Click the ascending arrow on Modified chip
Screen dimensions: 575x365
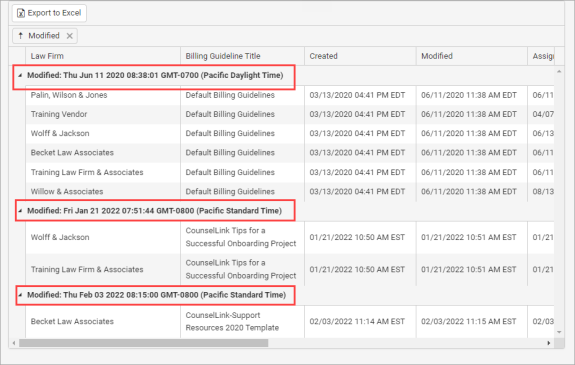tap(21, 36)
